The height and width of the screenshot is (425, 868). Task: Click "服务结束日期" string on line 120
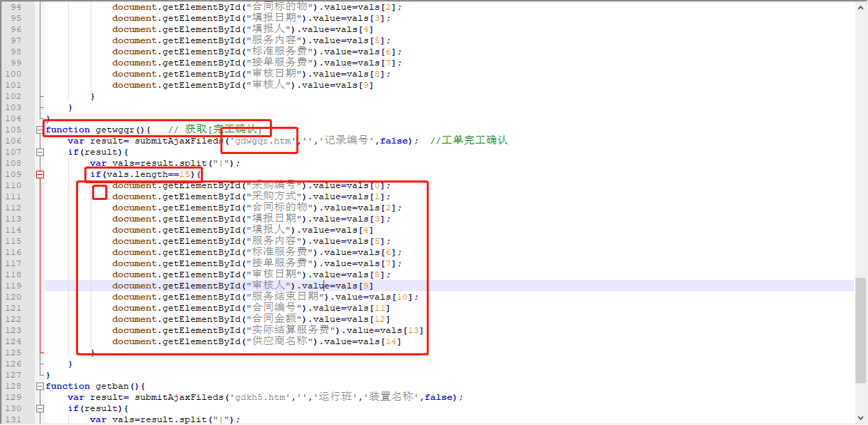click(285, 297)
